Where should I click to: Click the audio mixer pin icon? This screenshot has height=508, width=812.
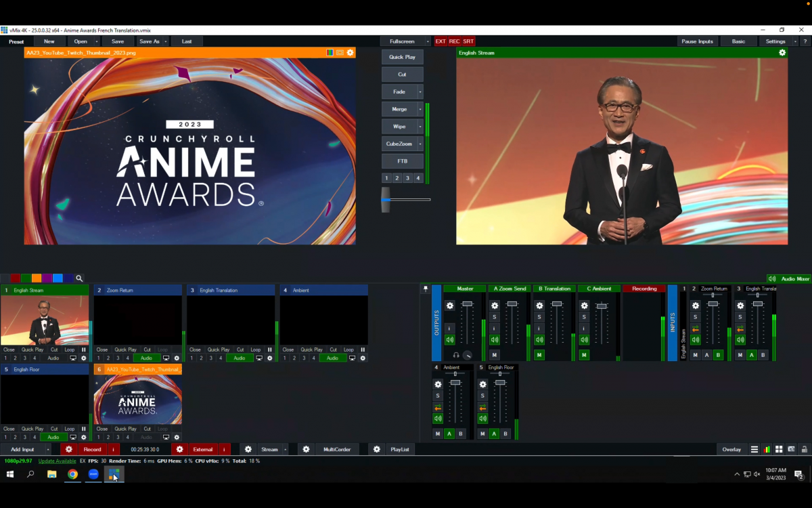click(426, 289)
